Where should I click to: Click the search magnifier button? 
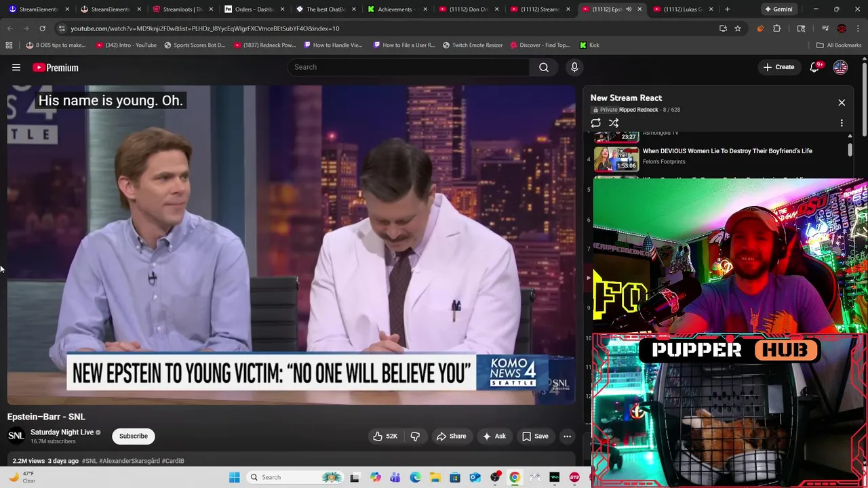tap(544, 67)
